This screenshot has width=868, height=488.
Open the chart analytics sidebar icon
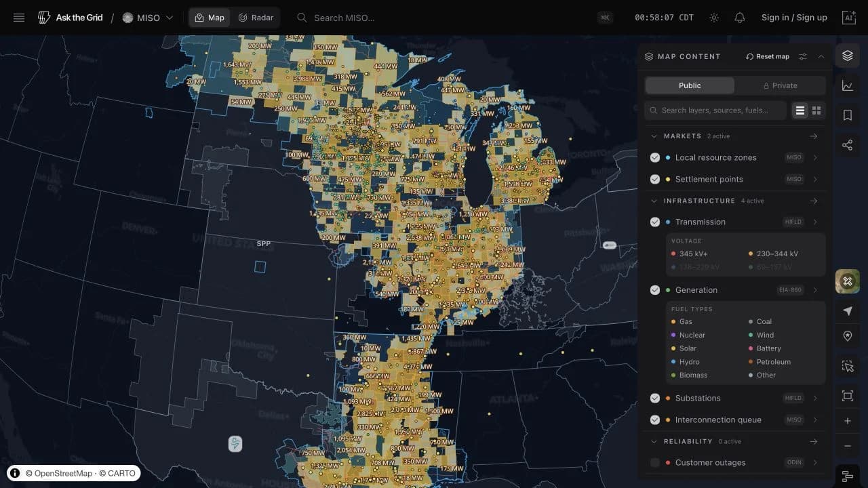tap(848, 85)
